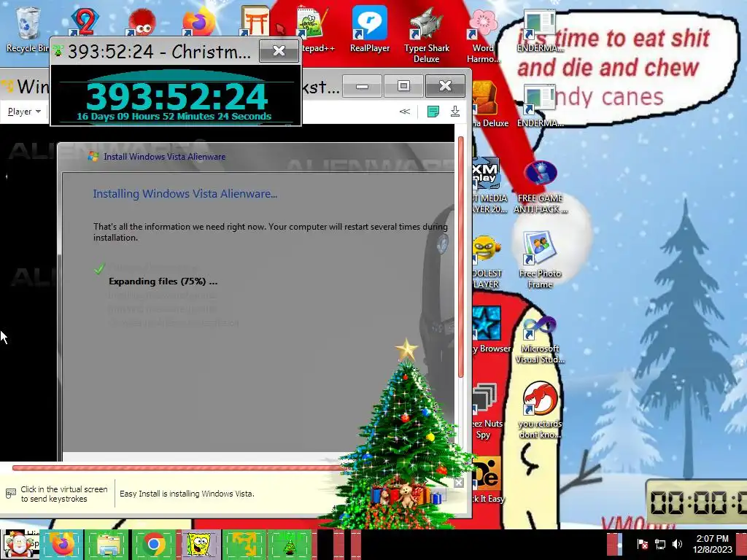747x560 pixels.
Task: Open the Santa Start button
Action: 18,545
